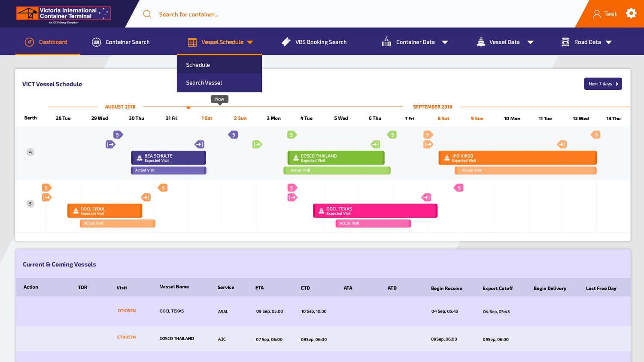The height and width of the screenshot is (362, 644).
Task: Open visit link OTX152N
Action: coord(127,310)
